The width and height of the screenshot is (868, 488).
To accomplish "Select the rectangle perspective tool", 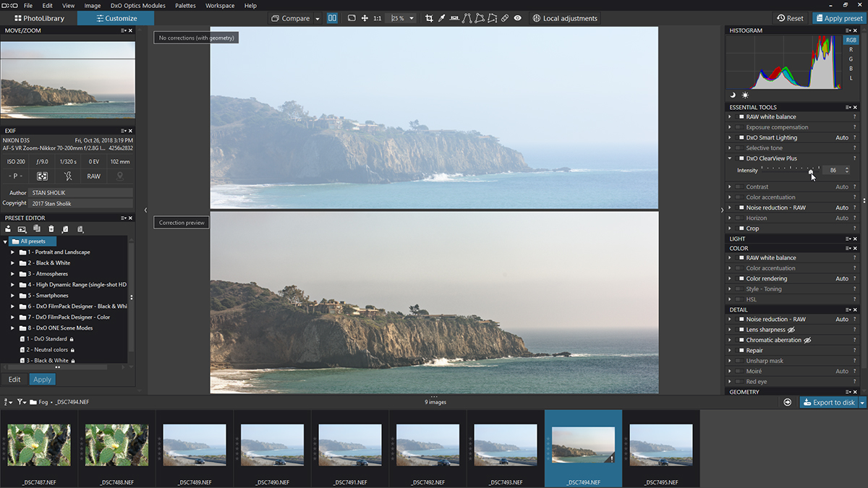I will (x=480, y=18).
